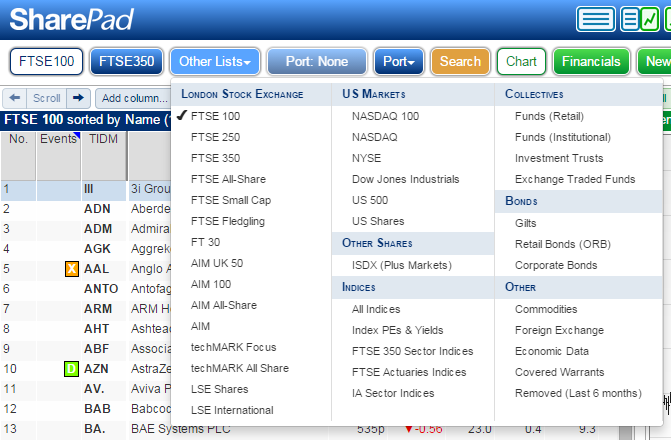Open the Other Lists dropdown
671x440 pixels.
coord(215,62)
